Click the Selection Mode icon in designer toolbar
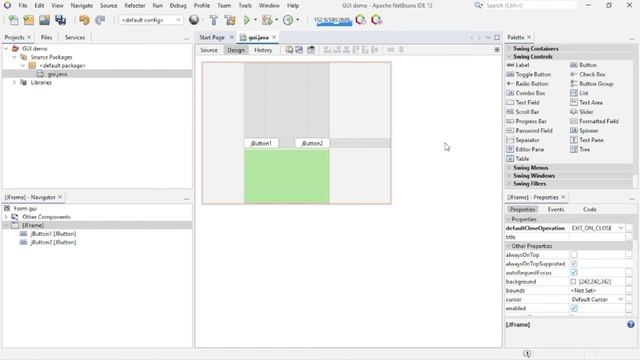The width and height of the screenshot is (640, 360). 289,50
